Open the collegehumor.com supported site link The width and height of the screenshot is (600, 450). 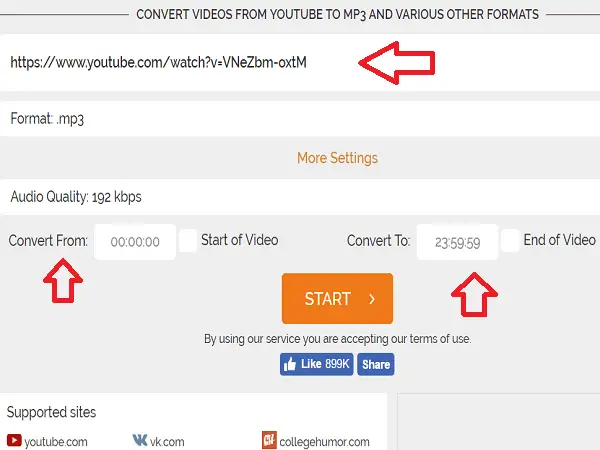(x=324, y=442)
